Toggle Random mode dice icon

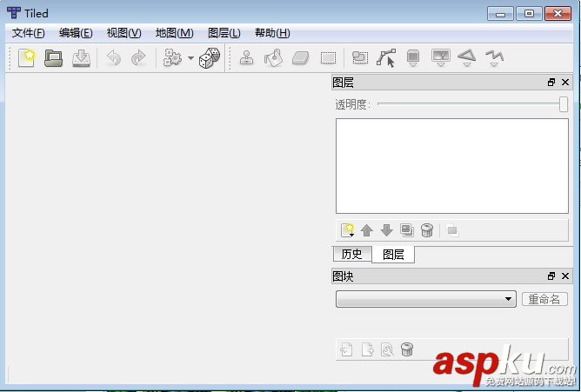(x=210, y=57)
